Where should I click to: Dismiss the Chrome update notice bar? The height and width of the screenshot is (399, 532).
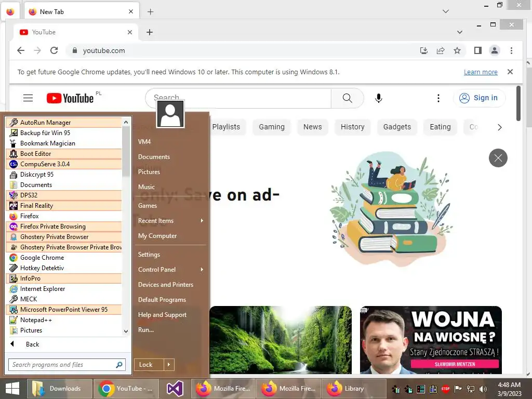tap(510, 72)
